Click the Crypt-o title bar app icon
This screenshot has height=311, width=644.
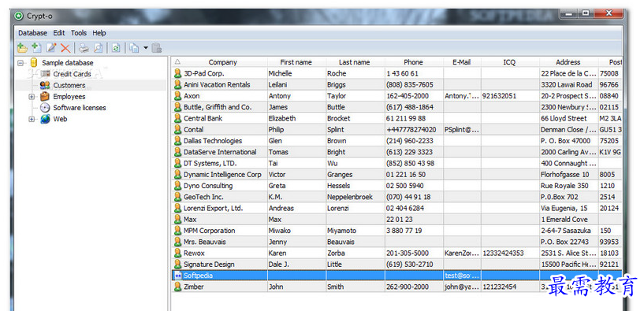pyautogui.click(x=18, y=16)
